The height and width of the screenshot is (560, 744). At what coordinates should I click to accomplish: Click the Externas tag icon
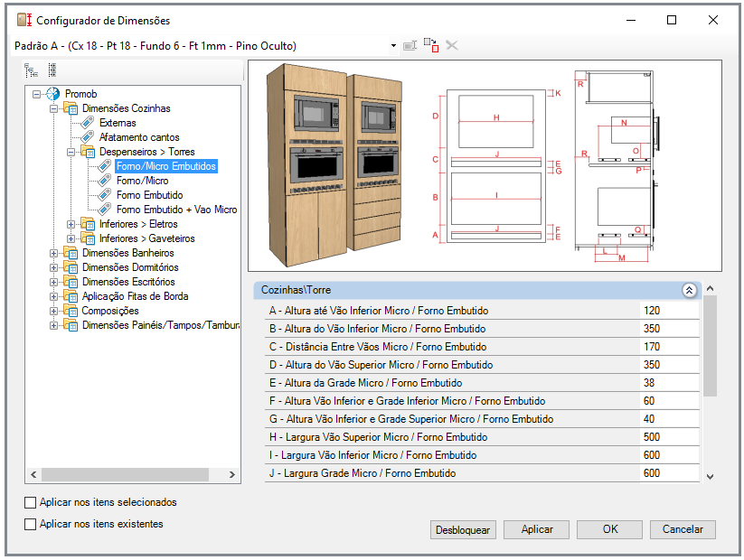tap(88, 123)
